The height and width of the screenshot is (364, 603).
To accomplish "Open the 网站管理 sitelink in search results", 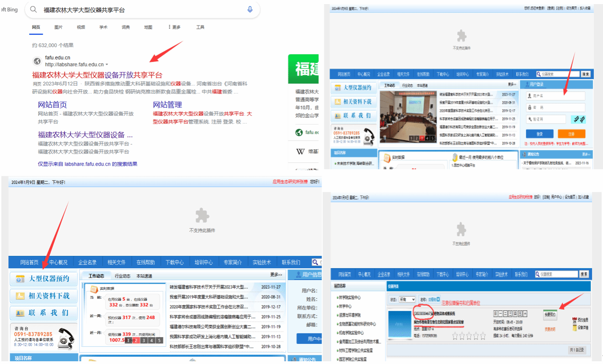I will (x=167, y=105).
